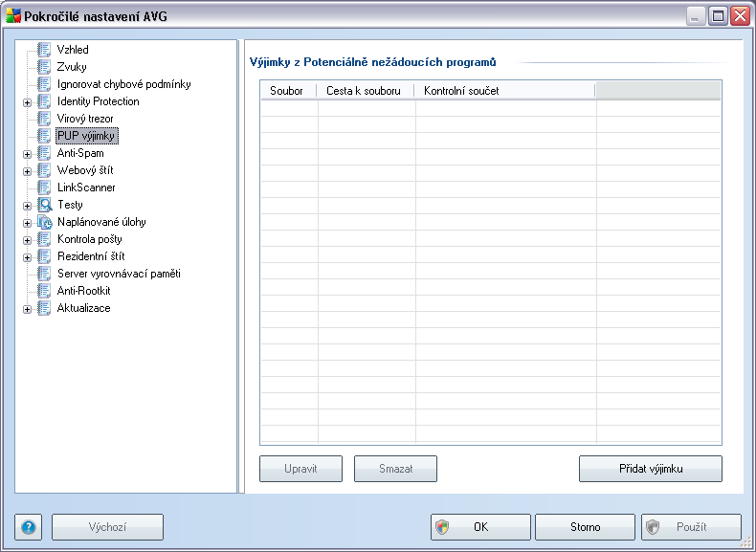Image resolution: width=756 pixels, height=552 pixels.
Task: Sort by the Soubor column header
Action: pyautogui.click(x=288, y=91)
